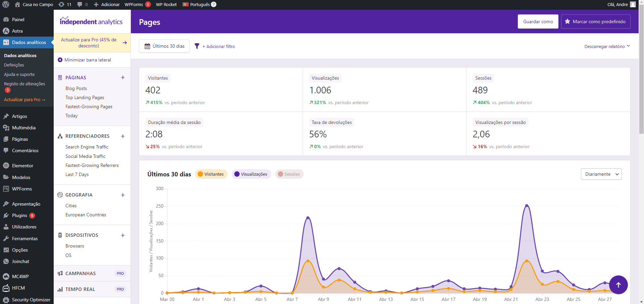Click the calendar icon on date range button
Viewport: 644px width, 304px height.
point(147,46)
